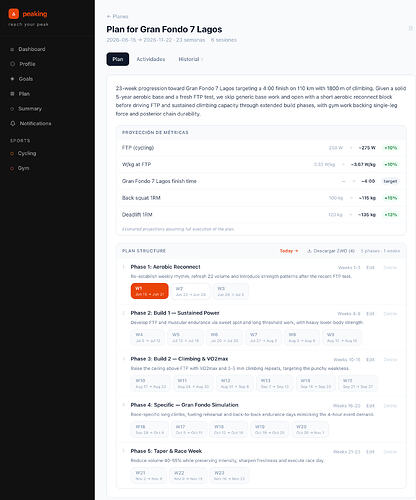This screenshot has height=500, width=416.
Task: Select the Profile icon in sidebar
Action: click(x=13, y=64)
